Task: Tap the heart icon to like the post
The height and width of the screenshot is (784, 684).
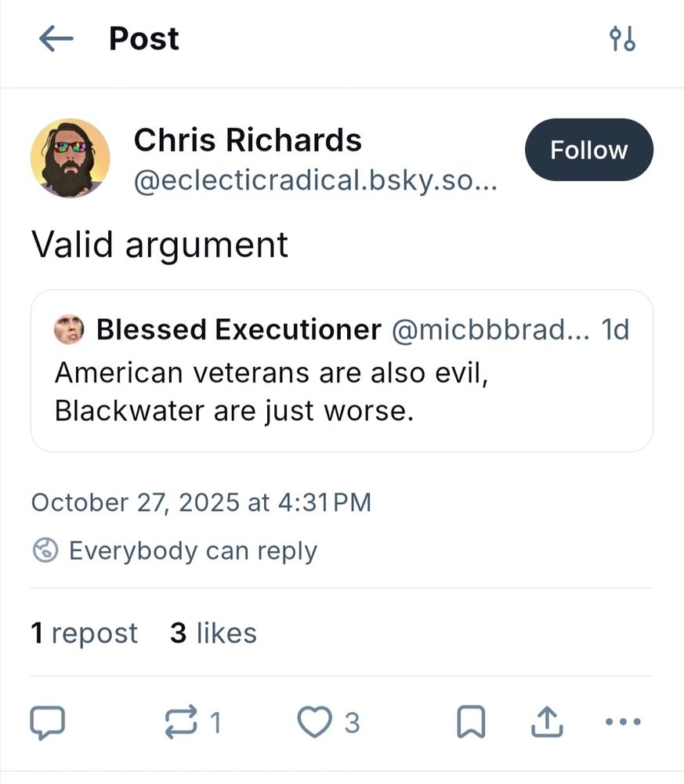Action: 316,721
